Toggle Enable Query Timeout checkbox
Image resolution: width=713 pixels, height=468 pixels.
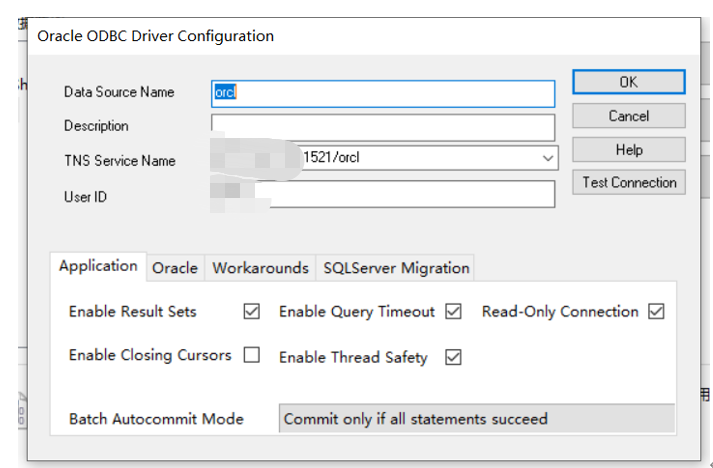tap(453, 312)
